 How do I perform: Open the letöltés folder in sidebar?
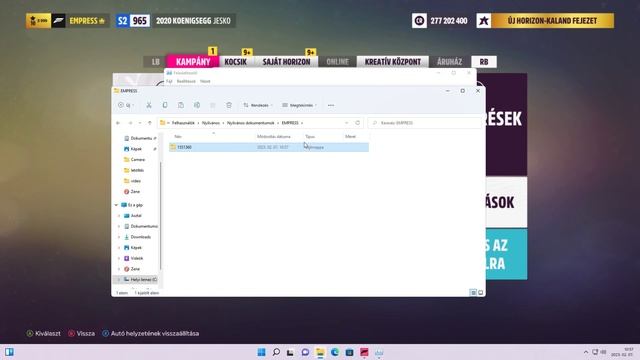click(x=133, y=170)
